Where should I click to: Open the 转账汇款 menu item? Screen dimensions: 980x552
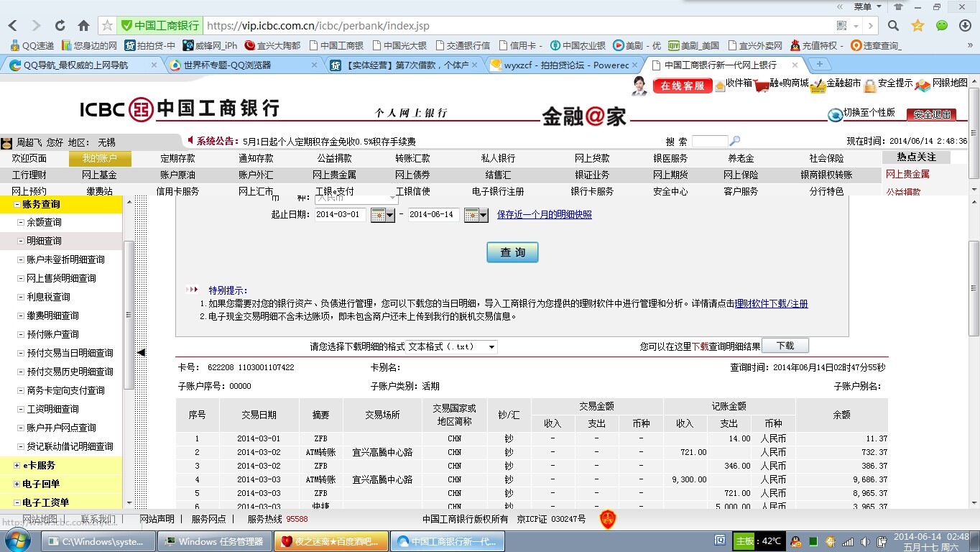point(412,158)
